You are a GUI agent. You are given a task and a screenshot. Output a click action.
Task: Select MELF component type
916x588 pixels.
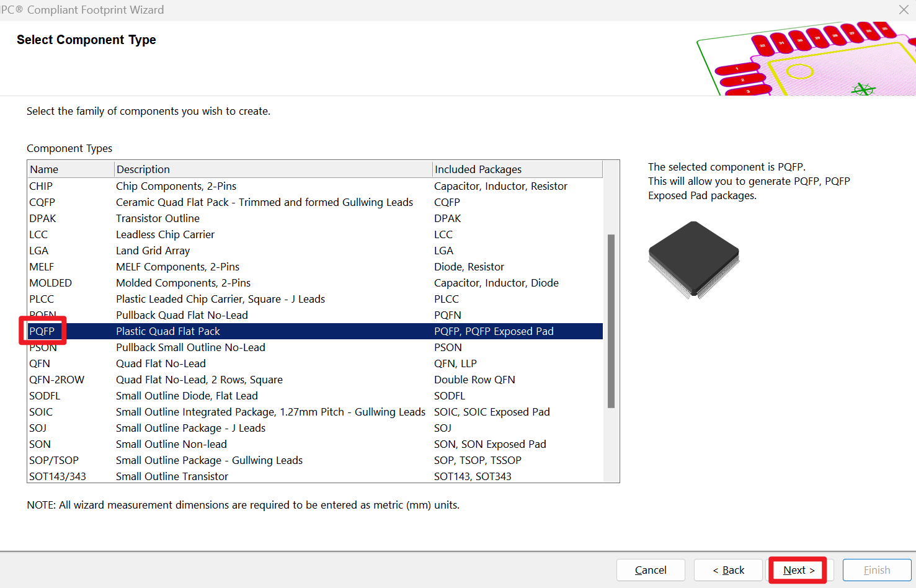315,267
